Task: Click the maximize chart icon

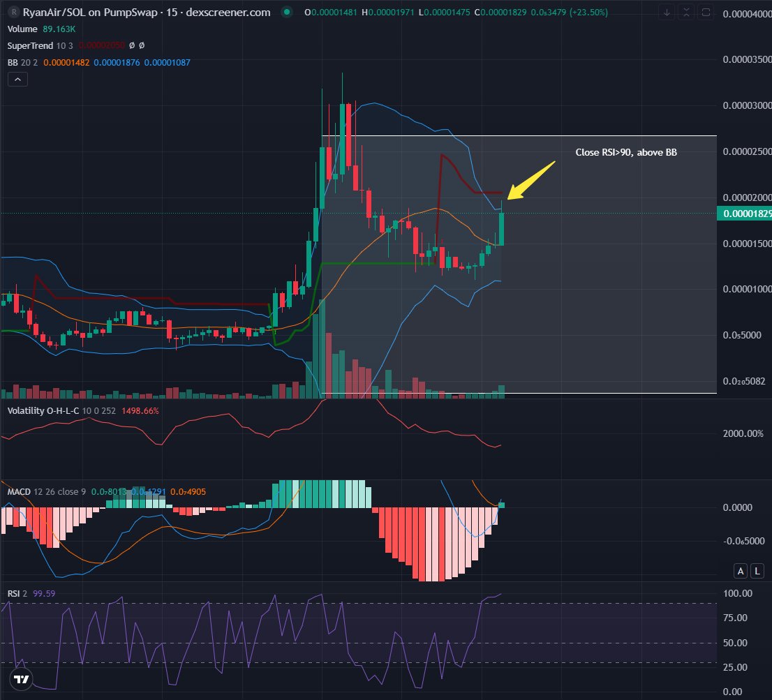Action: (685, 13)
